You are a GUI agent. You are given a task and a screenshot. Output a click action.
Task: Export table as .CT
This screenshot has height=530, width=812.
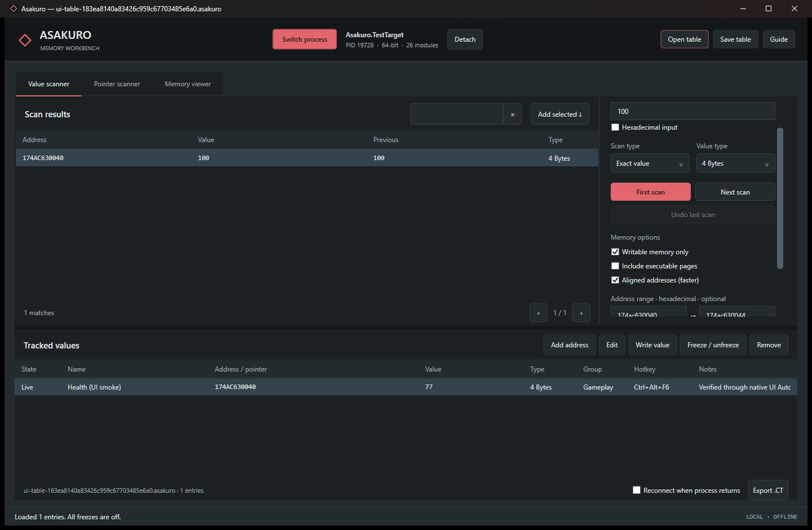(x=768, y=491)
